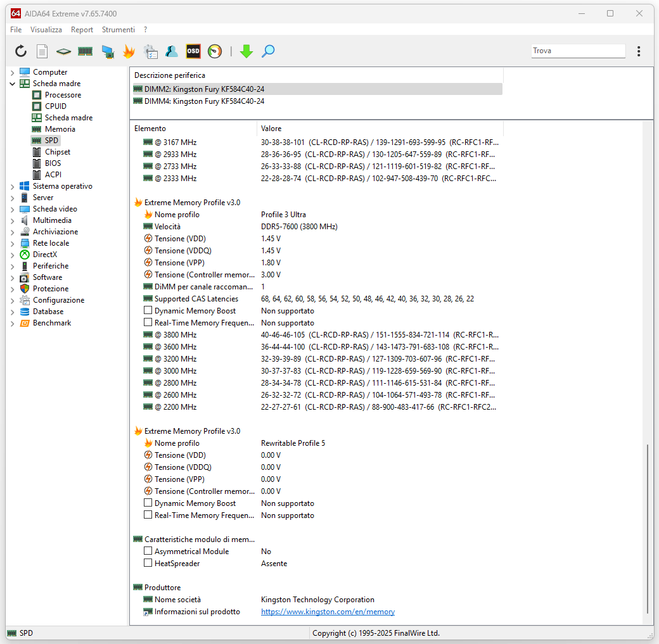This screenshot has width=659, height=644.
Task: Select the Tensione (VPP) 1.80 V row
Action: [317, 263]
